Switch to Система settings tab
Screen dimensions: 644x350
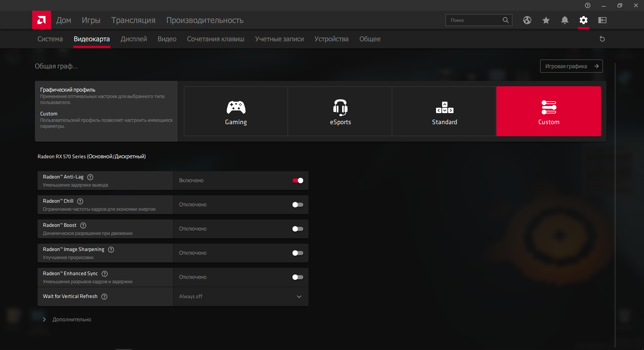[50, 39]
